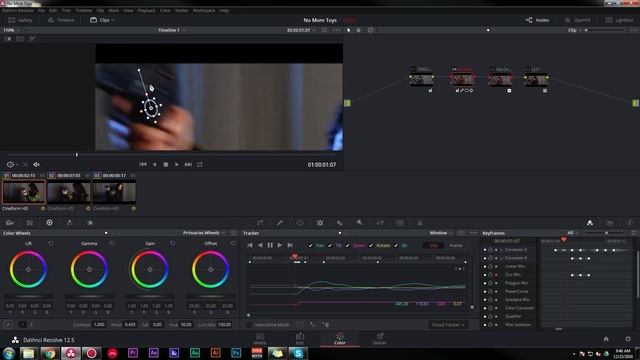
Task: Open the Nodes menu
Action: pos(182,11)
